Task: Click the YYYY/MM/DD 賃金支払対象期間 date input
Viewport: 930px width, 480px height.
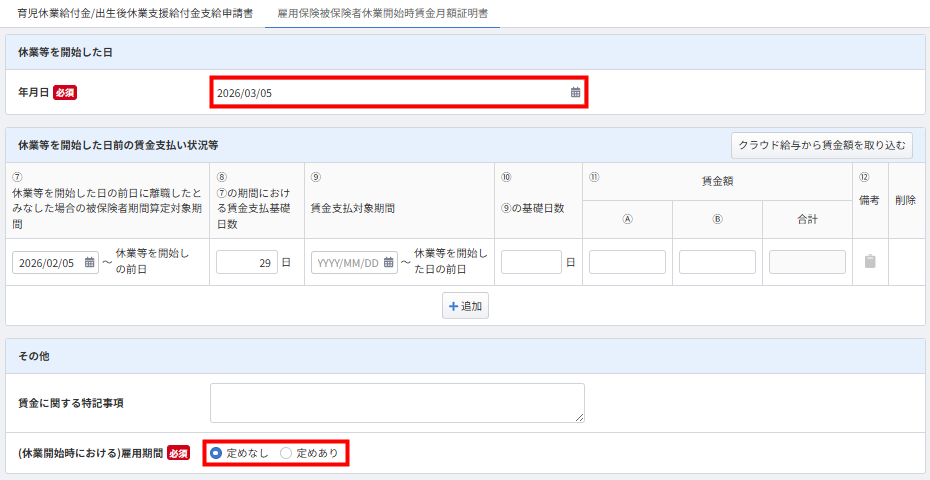Action: (x=346, y=263)
